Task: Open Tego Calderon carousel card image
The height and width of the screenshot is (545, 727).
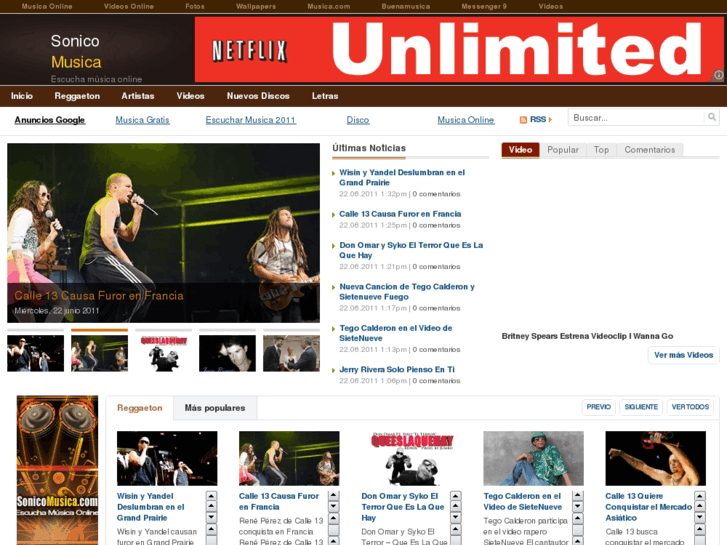Action: 533,458
